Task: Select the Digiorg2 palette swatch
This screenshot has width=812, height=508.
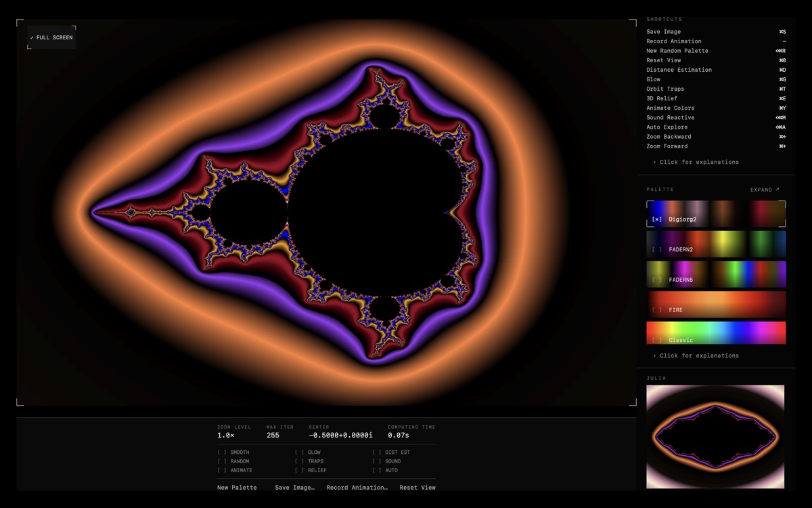Action: [716, 214]
